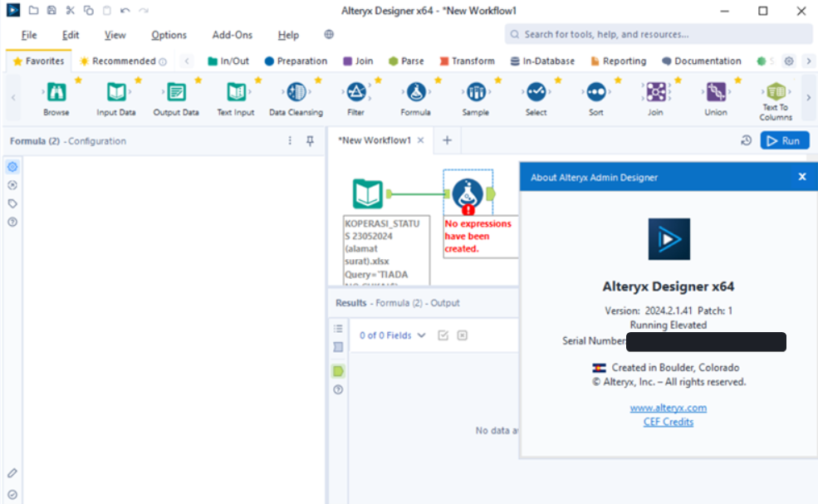Switch to the Transform tool category tab
Image resolution: width=818 pixels, height=504 pixels.
pyautogui.click(x=467, y=61)
